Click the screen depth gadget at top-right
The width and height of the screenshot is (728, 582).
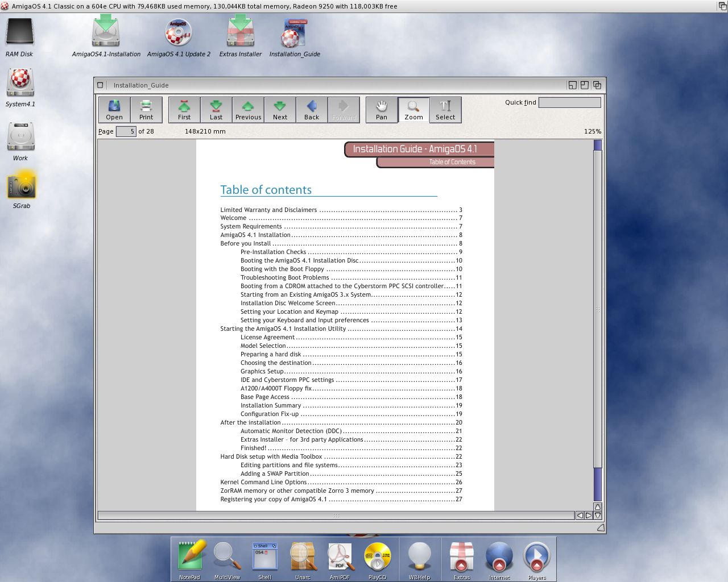(x=722, y=6)
